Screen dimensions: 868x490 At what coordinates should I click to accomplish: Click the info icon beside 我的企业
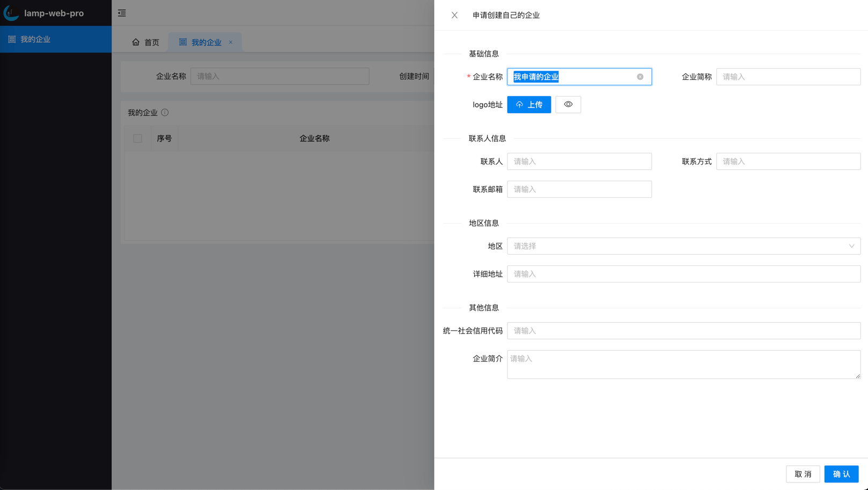tap(165, 113)
